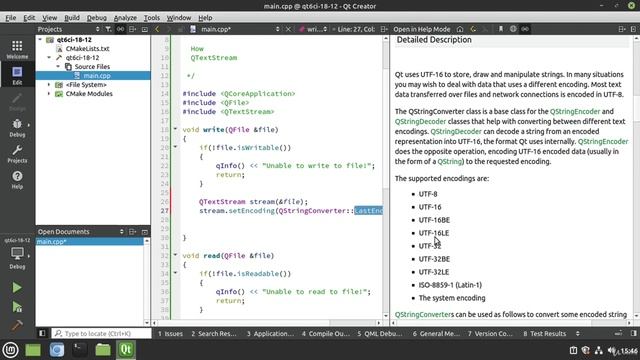Close the main.cpp document in editor toolbar
This screenshot has height=360, width=640.
[x=288, y=29]
